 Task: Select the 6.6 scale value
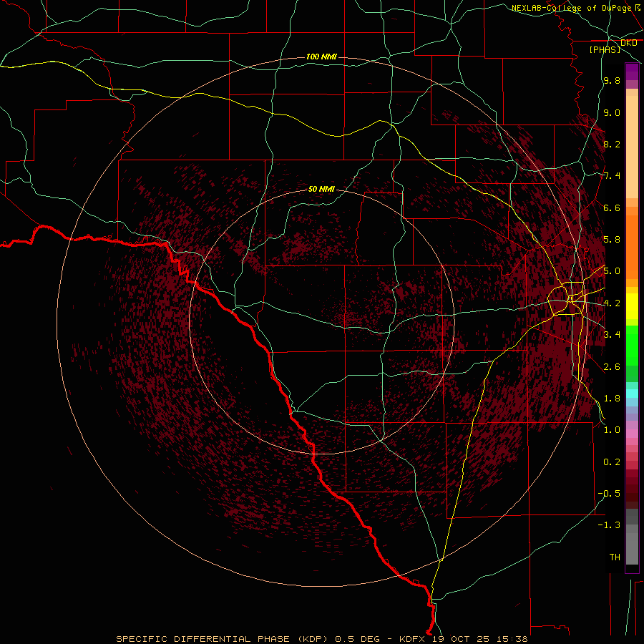click(x=612, y=208)
